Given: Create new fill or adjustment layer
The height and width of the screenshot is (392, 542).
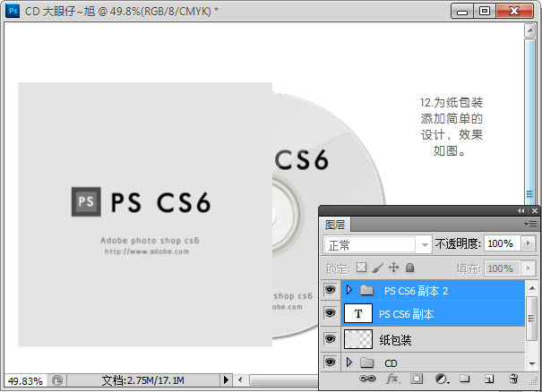Looking at the screenshot, I should pos(441,379).
